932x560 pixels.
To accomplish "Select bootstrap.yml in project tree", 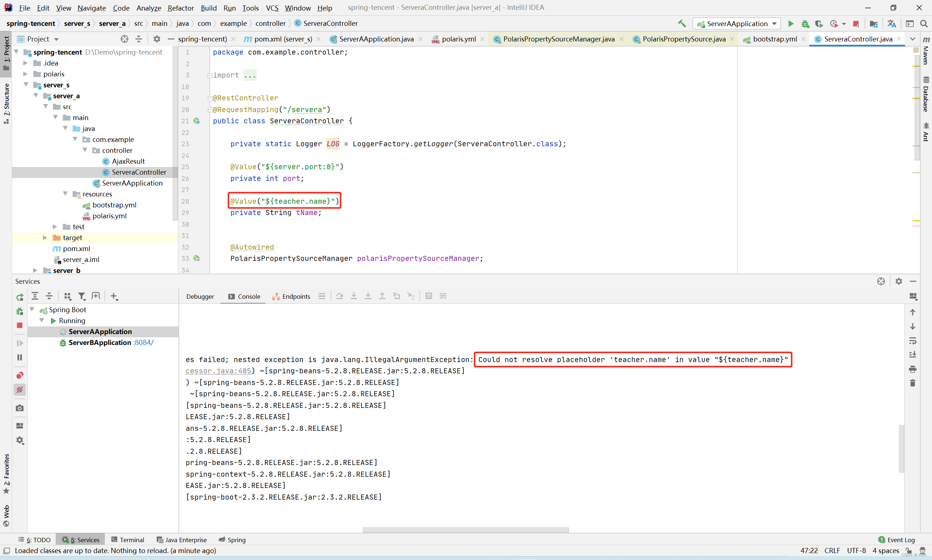I will 114,204.
